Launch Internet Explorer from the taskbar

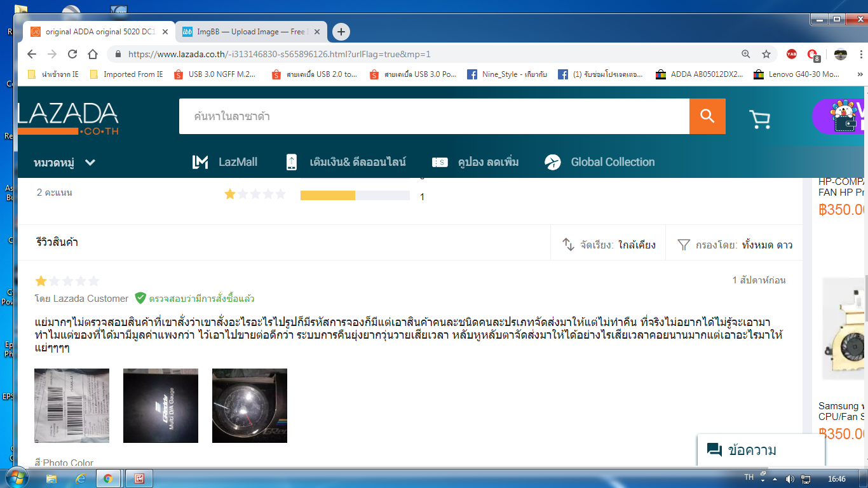coord(80,478)
